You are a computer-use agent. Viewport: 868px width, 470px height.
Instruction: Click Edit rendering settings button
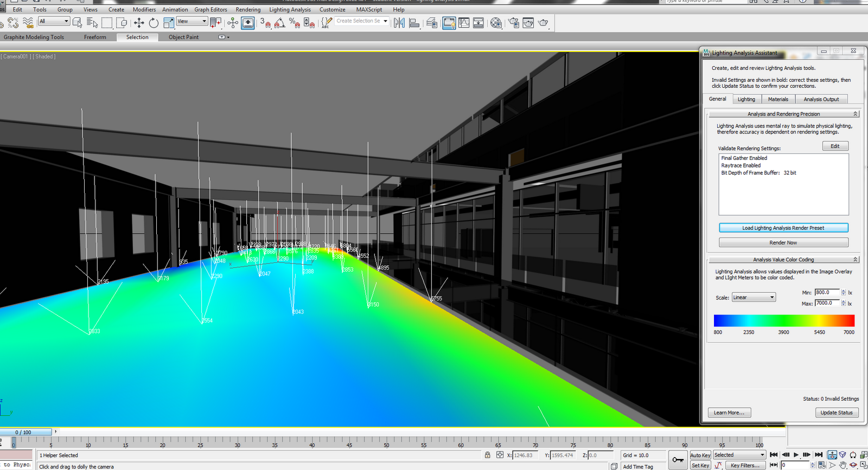click(x=835, y=146)
